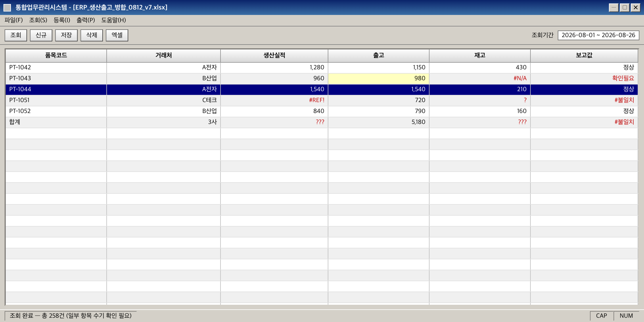Click 정상 in the PT-1052 row
644x322 pixels.
point(584,111)
